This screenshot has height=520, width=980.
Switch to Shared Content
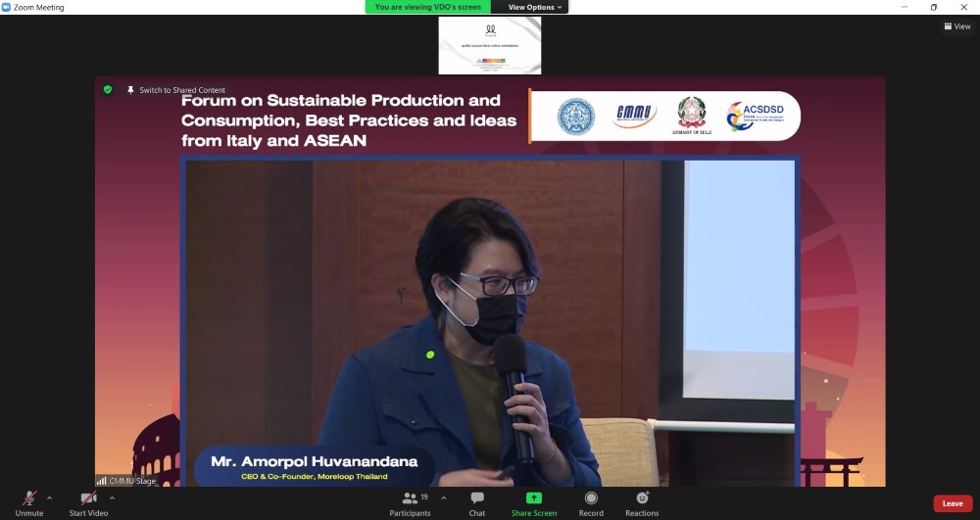[181, 90]
